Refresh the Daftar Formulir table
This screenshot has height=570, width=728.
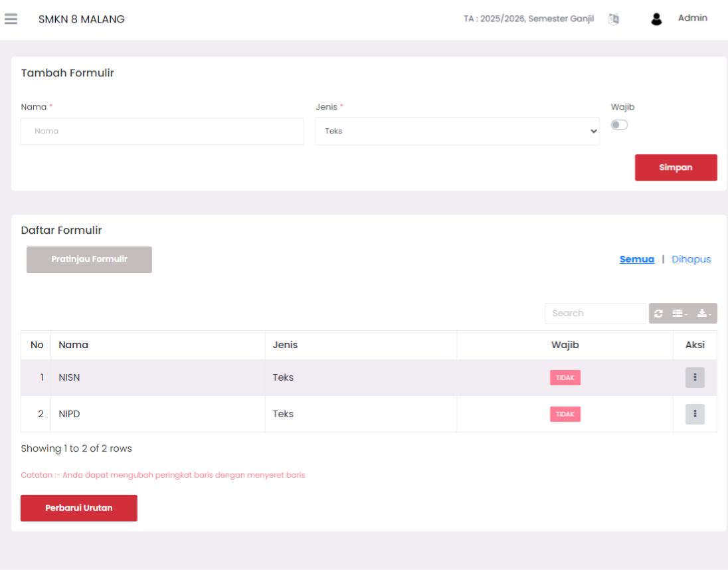tap(658, 314)
